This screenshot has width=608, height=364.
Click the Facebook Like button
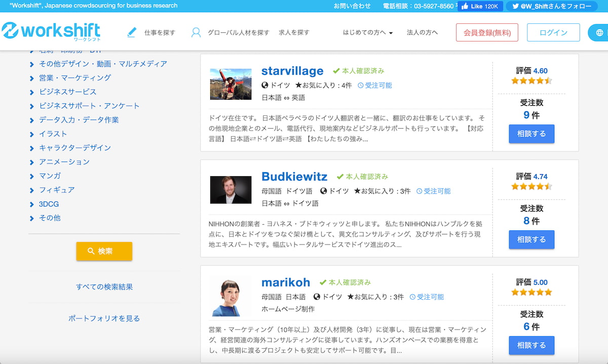480,6
